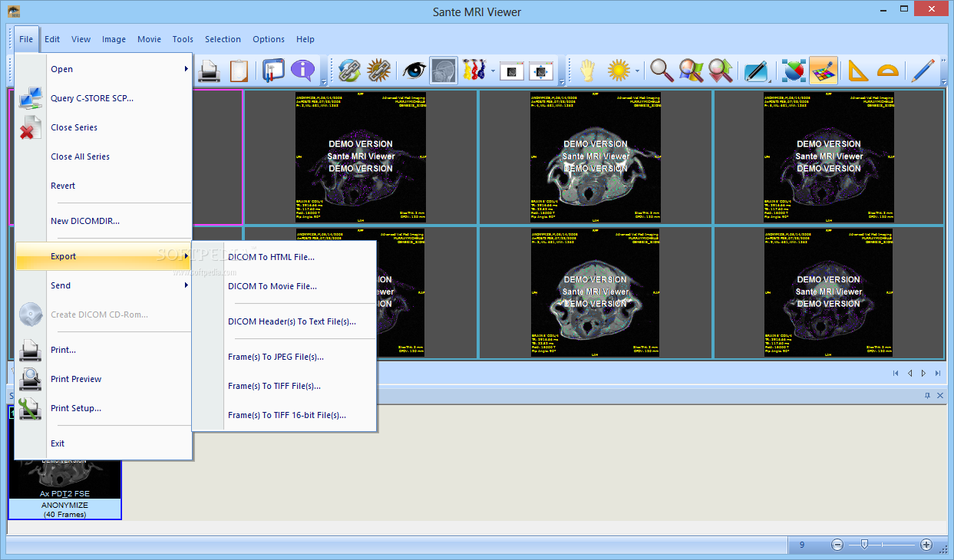Click the zoom out minus button
This screenshot has height=560, width=954.
click(837, 545)
